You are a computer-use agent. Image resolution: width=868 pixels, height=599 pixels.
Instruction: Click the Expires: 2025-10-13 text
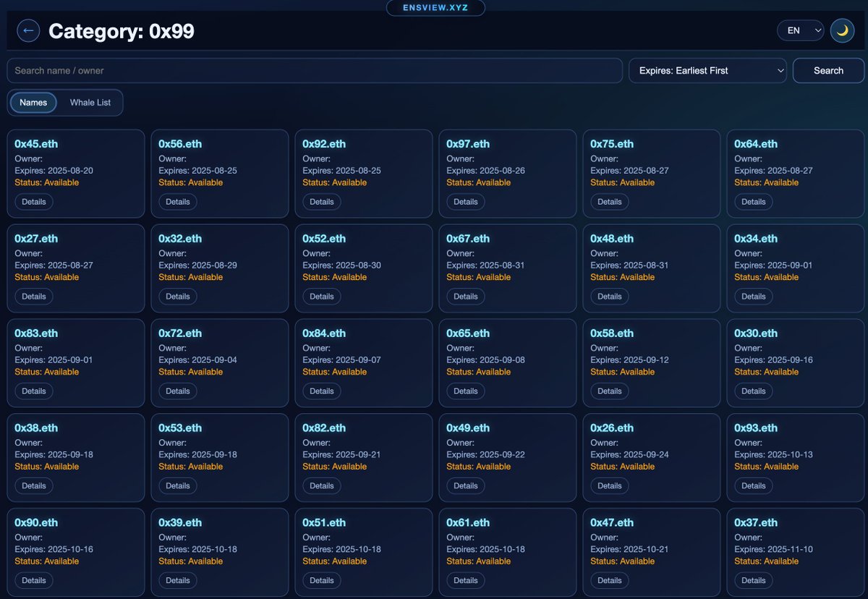[773, 455]
